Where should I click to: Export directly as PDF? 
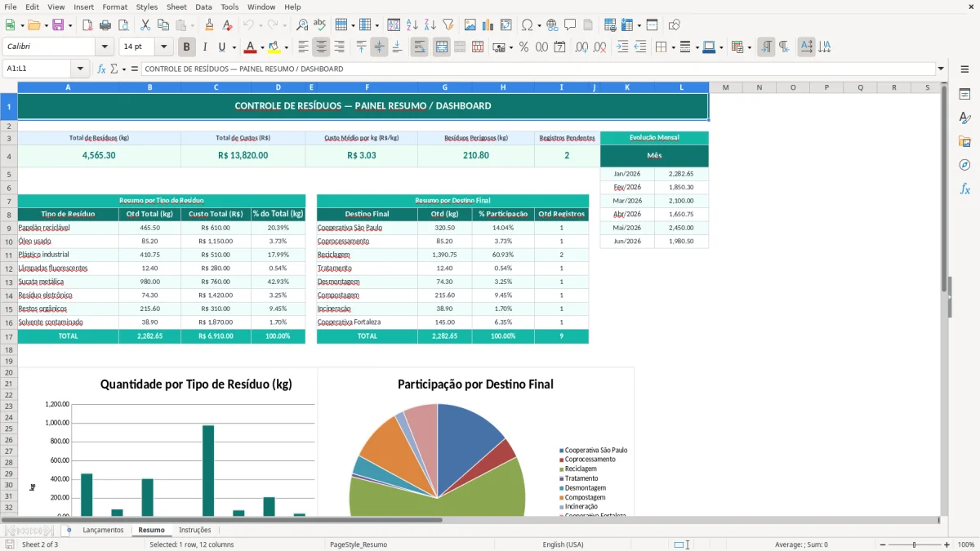click(x=87, y=25)
